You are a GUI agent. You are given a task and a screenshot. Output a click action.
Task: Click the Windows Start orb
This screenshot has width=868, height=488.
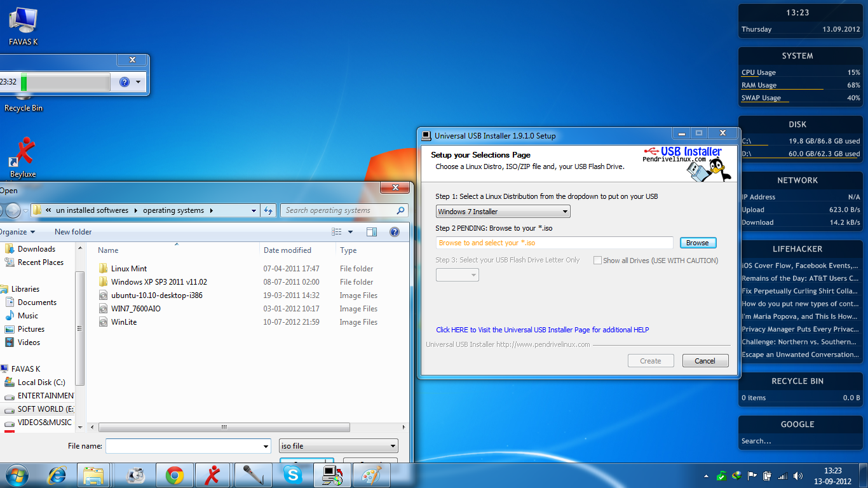(17, 475)
